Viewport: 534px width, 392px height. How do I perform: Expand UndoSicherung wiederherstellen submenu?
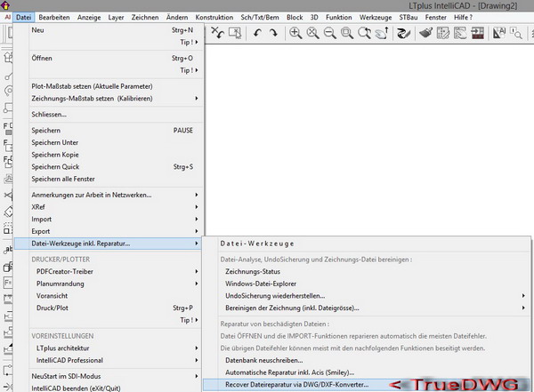click(x=523, y=296)
